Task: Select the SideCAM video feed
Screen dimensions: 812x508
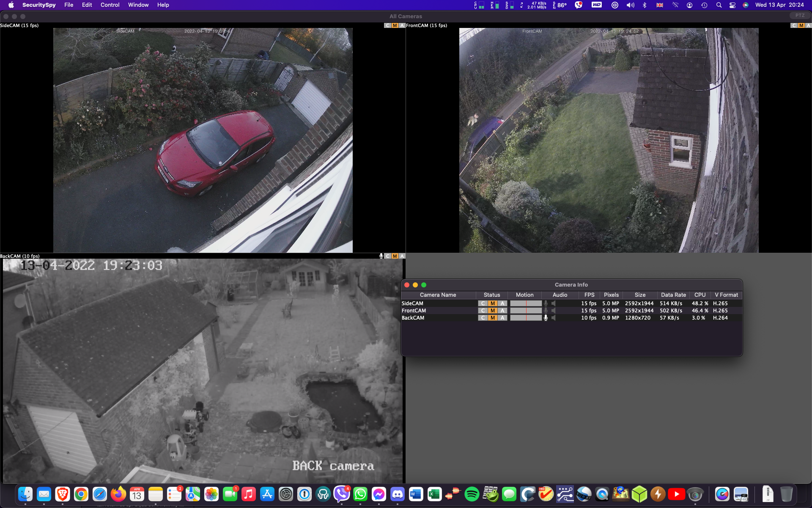Action: [x=203, y=141]
